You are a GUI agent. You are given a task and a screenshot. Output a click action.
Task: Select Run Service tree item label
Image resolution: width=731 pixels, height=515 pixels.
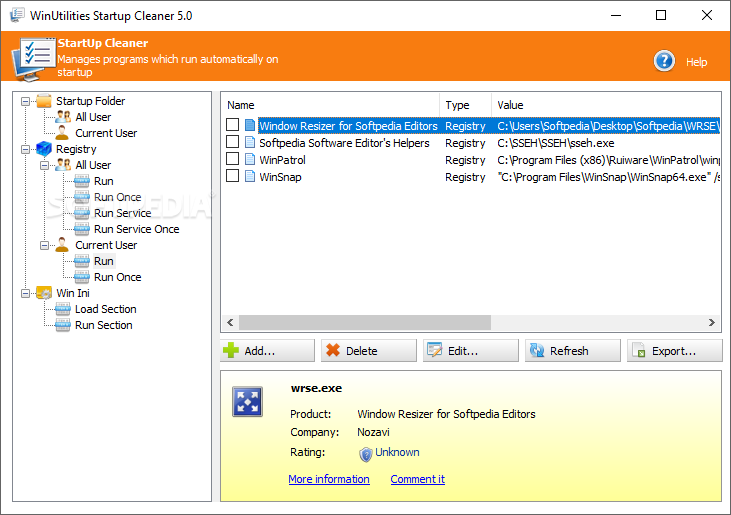[x=123, y=213]
